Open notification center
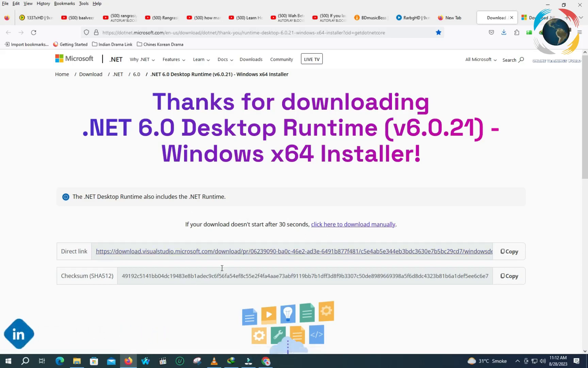Viewport: 588px width, 368px height. (x=576, y=361)
